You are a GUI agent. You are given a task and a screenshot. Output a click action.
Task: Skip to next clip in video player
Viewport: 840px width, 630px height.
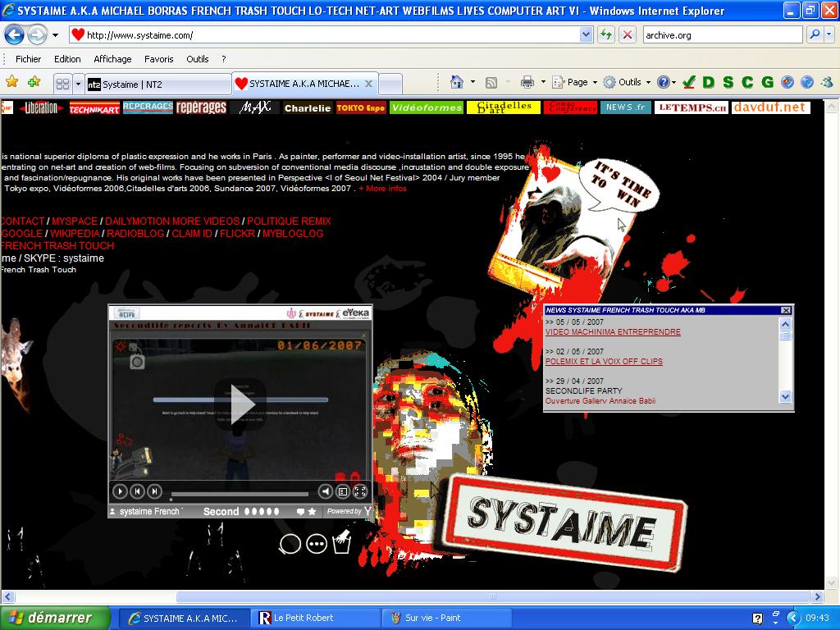click(x=154, y=491)
